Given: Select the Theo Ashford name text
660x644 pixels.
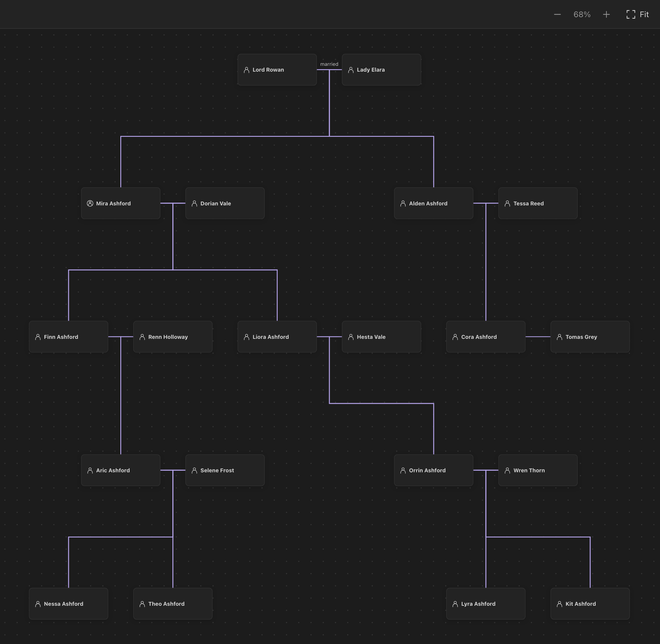Looking at the screenshot, I should coord(167,604).
